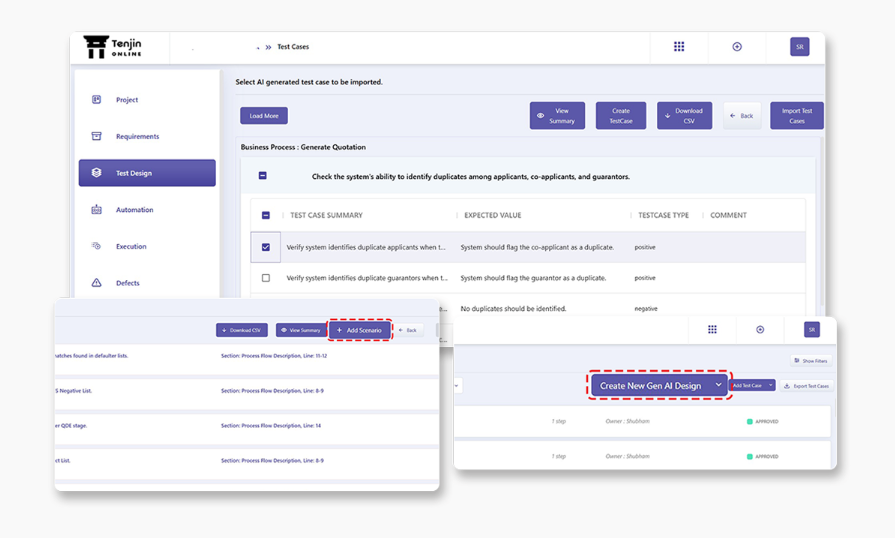Select the Automation sidebar icon

point(97,210)
